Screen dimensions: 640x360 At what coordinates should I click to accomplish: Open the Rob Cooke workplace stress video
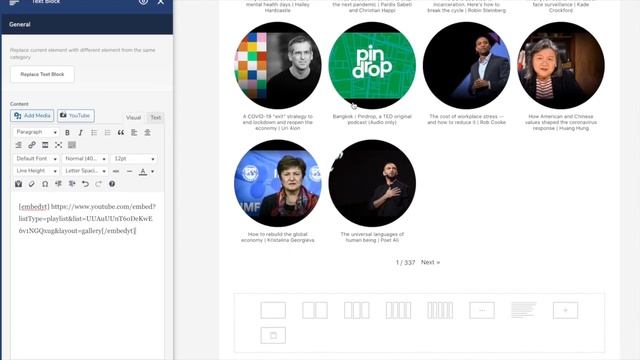coord(467,65)
